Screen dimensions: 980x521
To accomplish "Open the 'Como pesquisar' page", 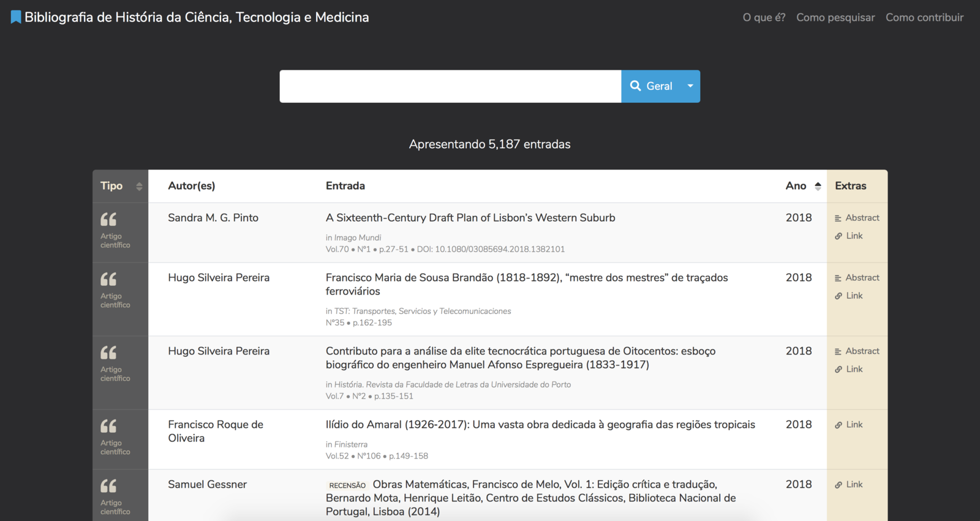I will pos(835,17).
